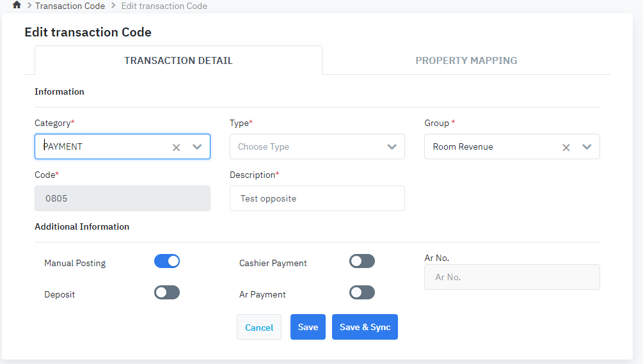The height and width of the screenshot is (364, 643).
Task: Select the Transaction Detail tab
Action: point(179,61)
